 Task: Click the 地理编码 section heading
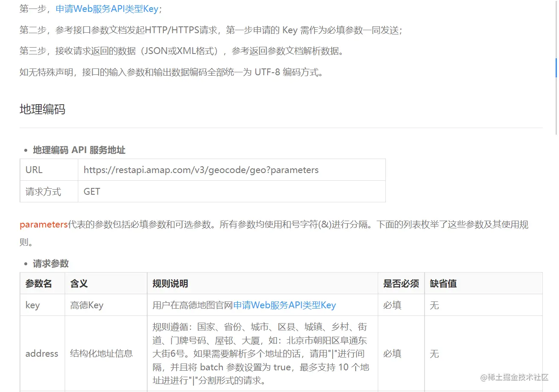(42, 110)
